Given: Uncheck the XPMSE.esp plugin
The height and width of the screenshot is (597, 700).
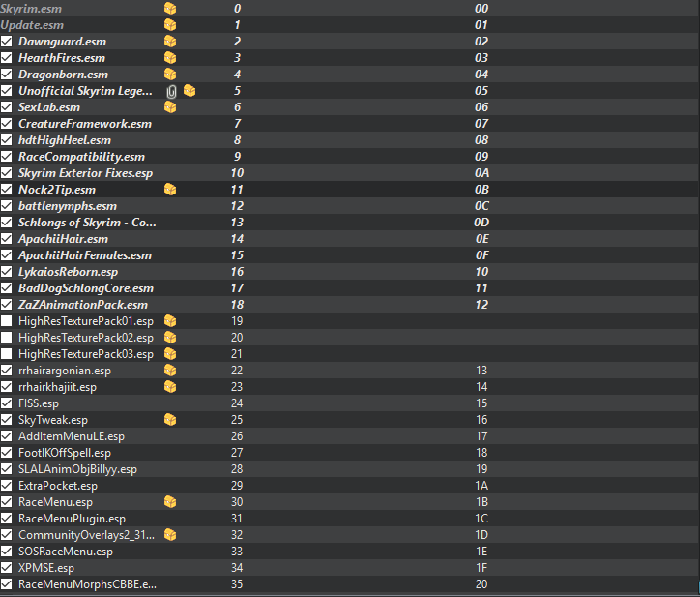Looking at the screenshot, I should (x=6, y=568).
